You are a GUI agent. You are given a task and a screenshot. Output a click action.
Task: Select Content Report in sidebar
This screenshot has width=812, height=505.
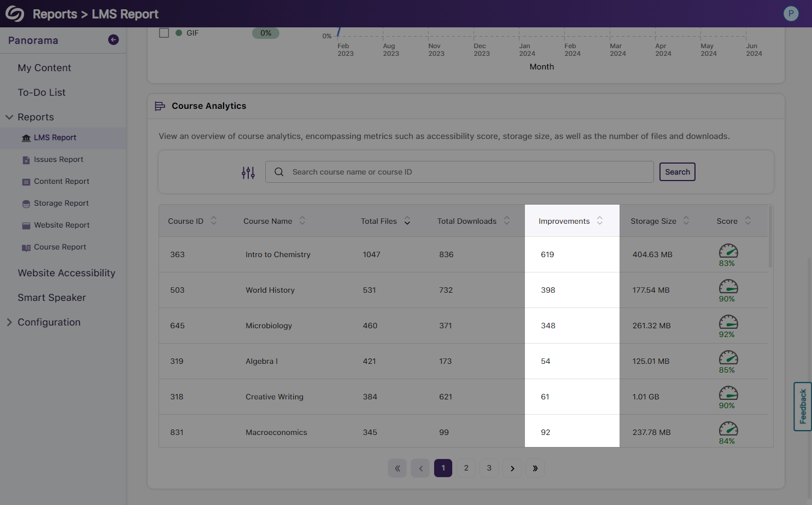[x=61, y=182]
